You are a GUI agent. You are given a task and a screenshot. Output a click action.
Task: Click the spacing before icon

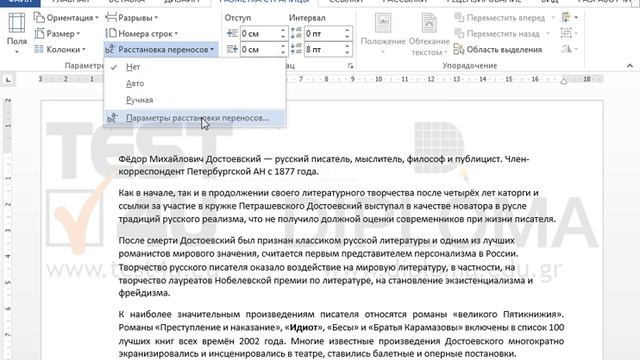pos(296,34)
